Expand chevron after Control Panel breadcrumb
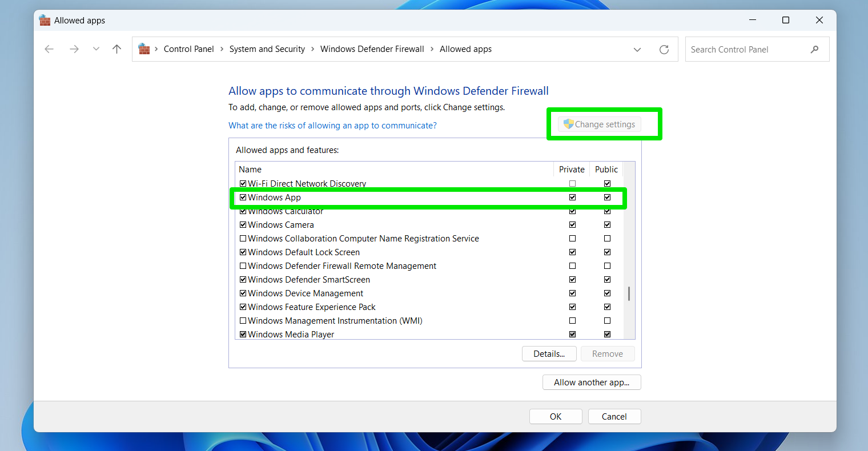This screenshot has width=868, height=451. 222,49
